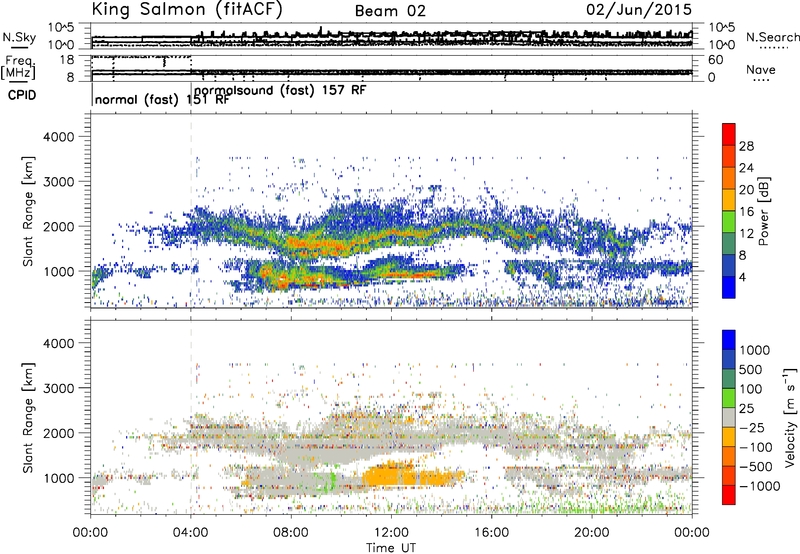Click the 'Slant Range [km]' label of velocity panel
The height and width of the screenshot is (554, 800).
(x=28, y=418)
